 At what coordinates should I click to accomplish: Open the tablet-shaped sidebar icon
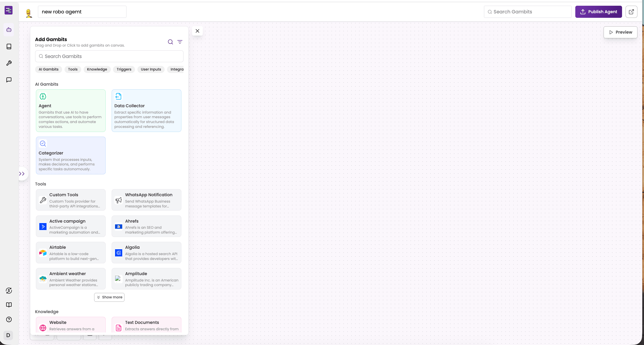9,47
